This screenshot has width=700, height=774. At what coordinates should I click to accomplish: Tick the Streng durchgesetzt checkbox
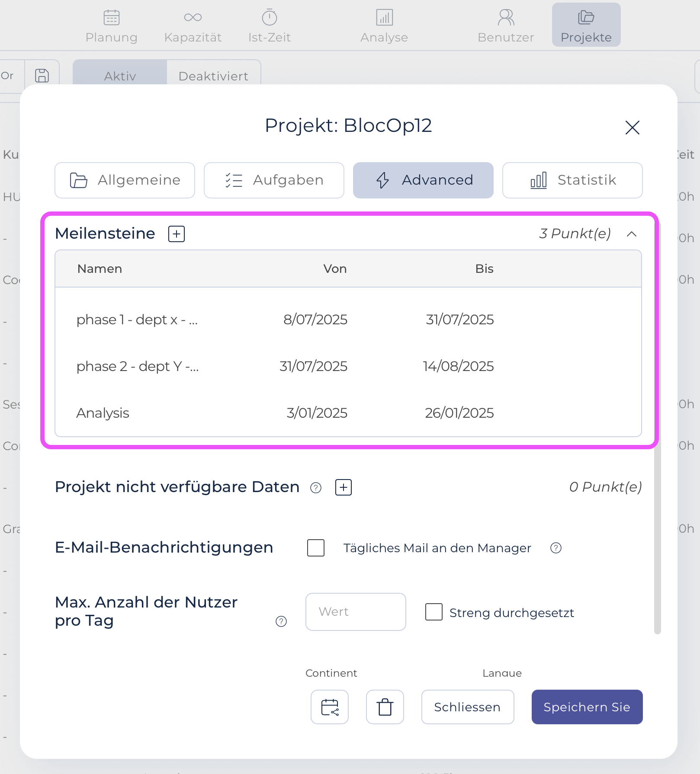[x=433, y=612]
